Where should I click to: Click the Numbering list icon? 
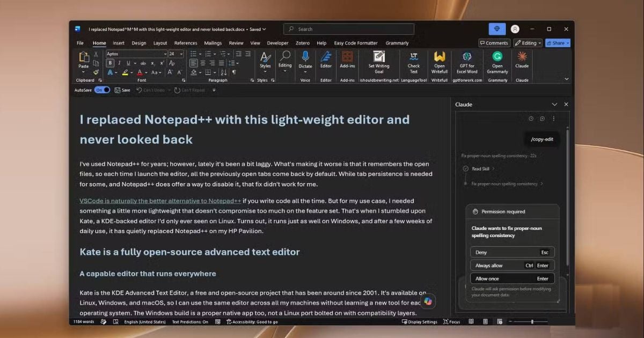208,54
